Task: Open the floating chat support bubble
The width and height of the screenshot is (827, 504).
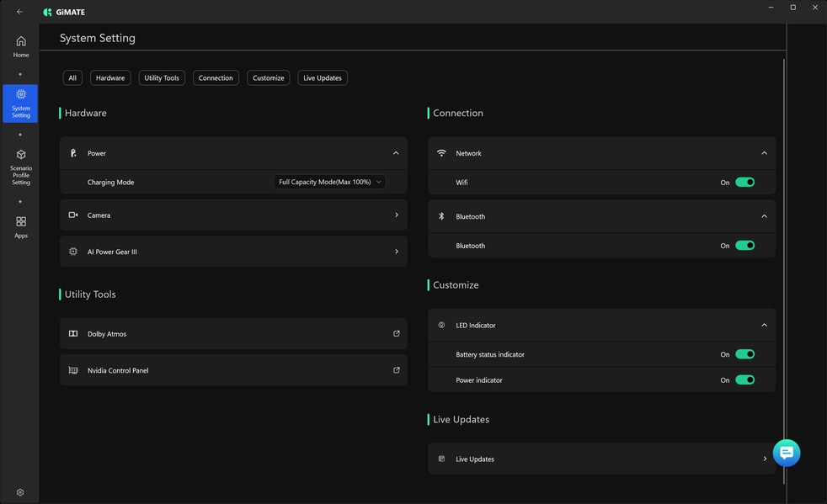Action: pyautogui.click(x=786, y=453)
